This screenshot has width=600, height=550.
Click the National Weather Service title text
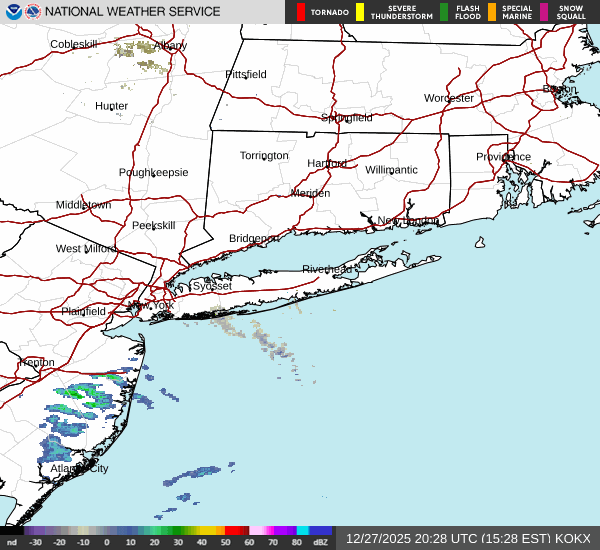134,12
